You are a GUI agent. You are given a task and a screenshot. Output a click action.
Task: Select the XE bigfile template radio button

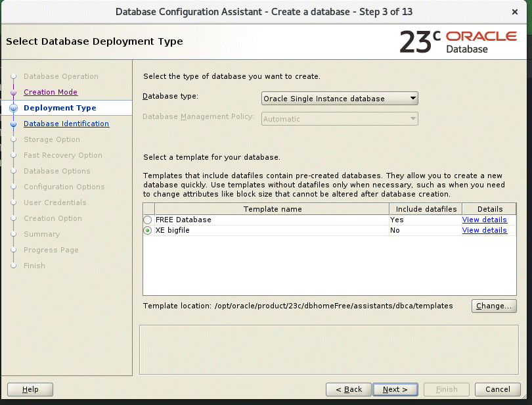click(x=148, y=231)
